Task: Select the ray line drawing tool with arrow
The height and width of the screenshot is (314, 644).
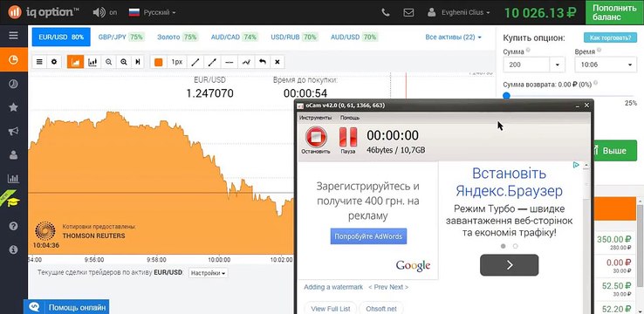Action: click(x=212, y=62)
